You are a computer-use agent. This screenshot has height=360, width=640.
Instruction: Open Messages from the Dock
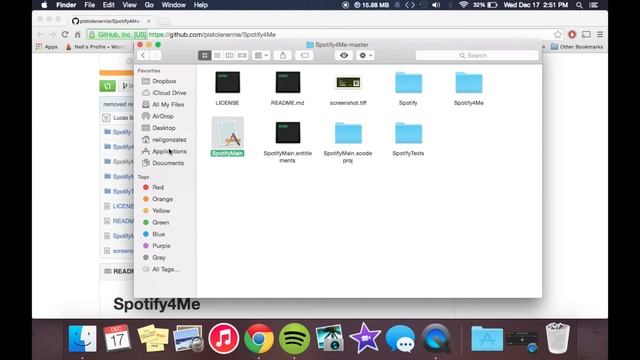[x=400, y=339]
